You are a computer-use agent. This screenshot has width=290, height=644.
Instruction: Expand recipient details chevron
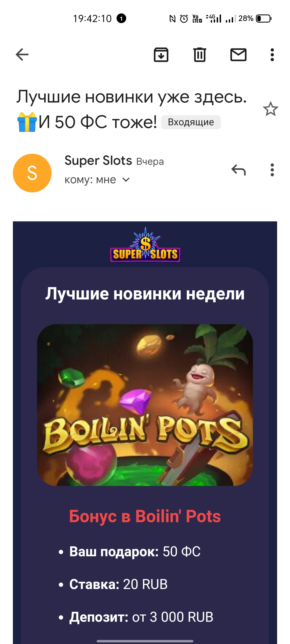[126, 180]
